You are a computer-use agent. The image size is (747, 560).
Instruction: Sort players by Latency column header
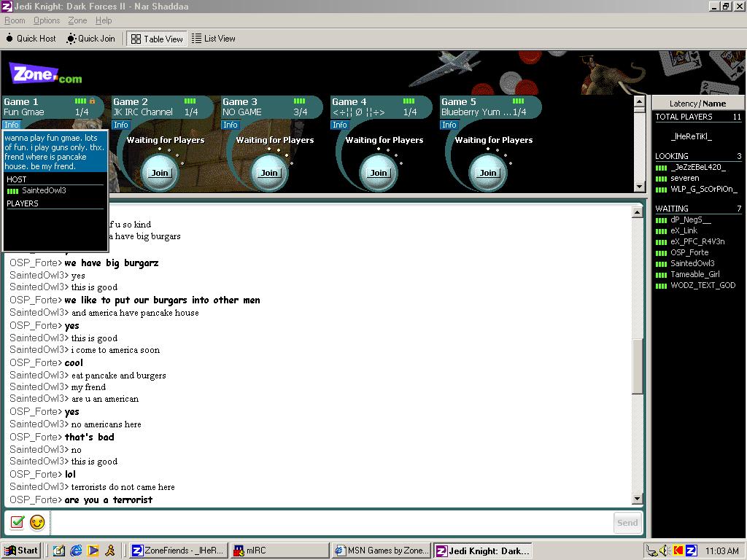[683, 104]
